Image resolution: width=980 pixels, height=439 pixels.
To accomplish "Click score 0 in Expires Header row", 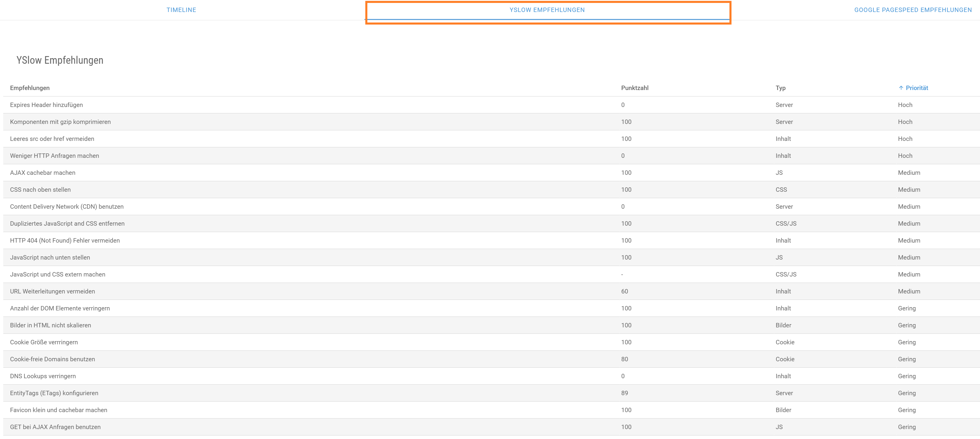I will point(623,105).
